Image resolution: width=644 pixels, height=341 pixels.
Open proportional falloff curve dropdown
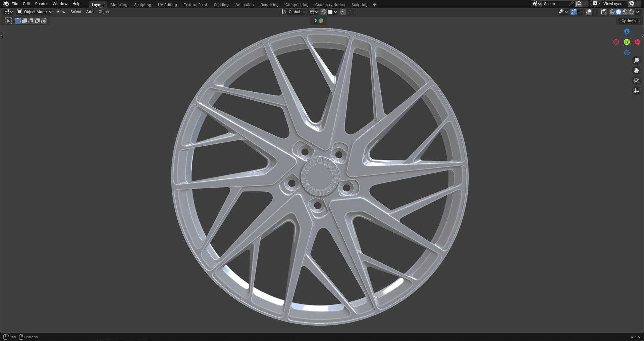[x=352, y=12]
